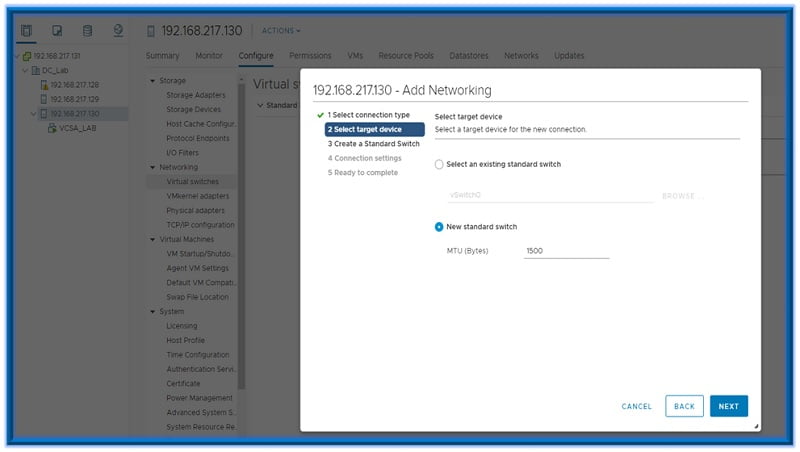
Task: Collapse the Networking section in Configure
Action: 153,167
